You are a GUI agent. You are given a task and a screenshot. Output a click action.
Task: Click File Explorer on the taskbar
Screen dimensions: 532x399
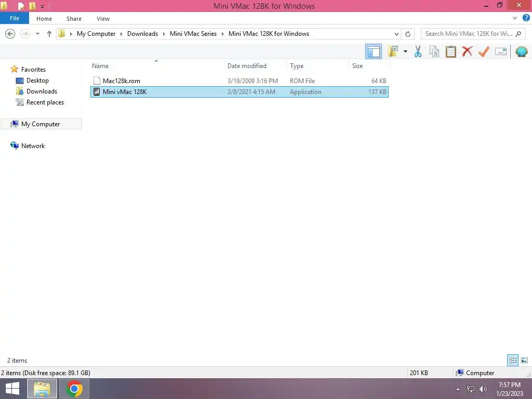click(x=42, y=389)
